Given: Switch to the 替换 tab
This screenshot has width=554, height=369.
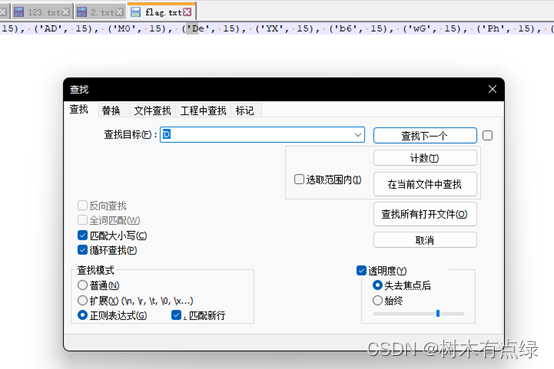Looking at the screenshot, I should pos(111,111).
